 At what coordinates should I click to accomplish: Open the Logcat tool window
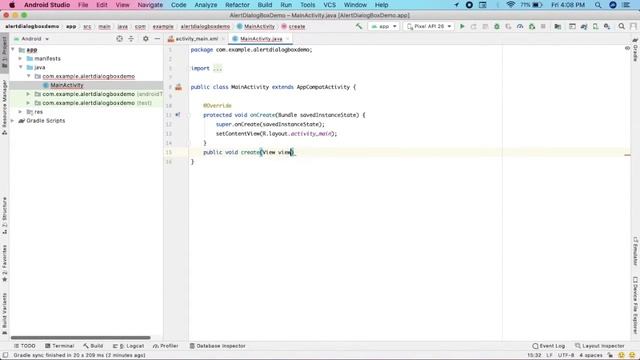point(129,346)
